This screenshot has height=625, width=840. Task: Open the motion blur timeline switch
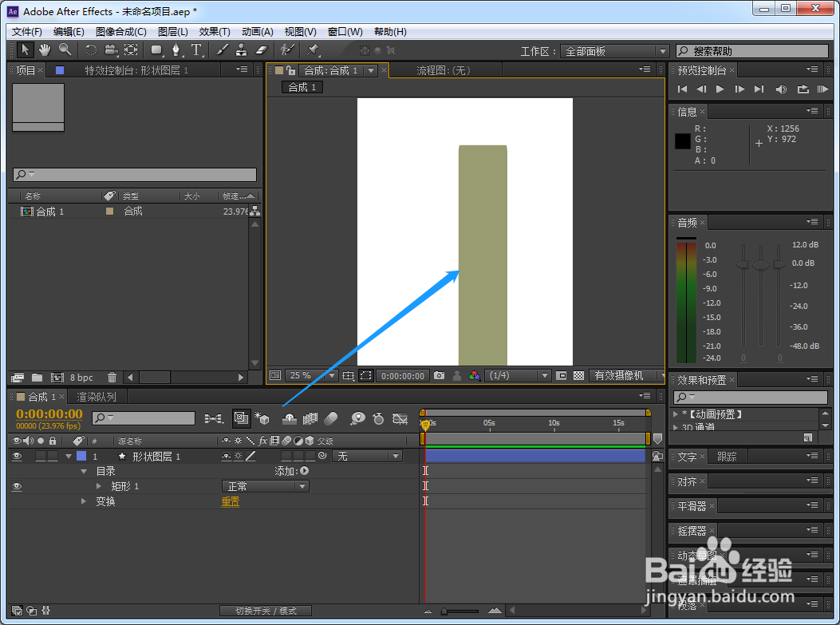click(331, 418)
